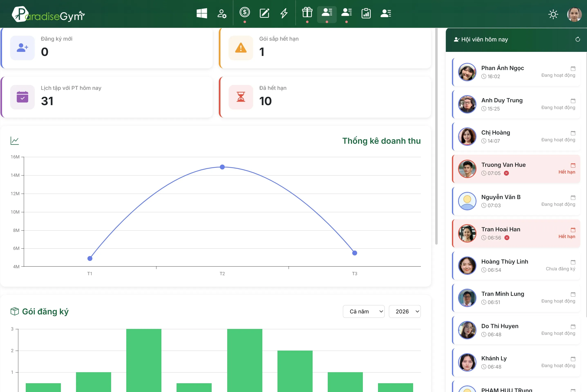Click the T1 data point on revenue chart
Image resolution: width=587 pixels, height=392 pixels.
click(90, 258)
